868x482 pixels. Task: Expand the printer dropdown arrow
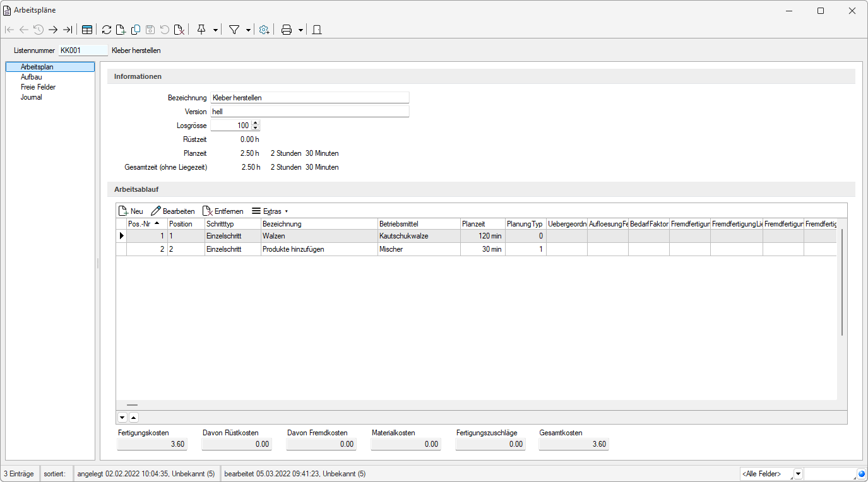click(300, 30)
